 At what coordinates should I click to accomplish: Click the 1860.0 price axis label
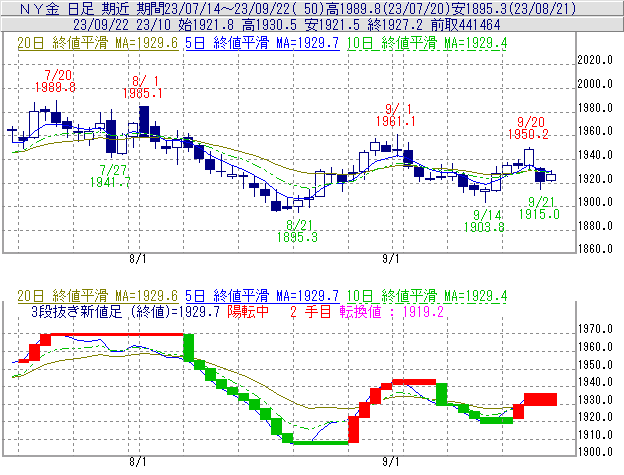[595, 249]
